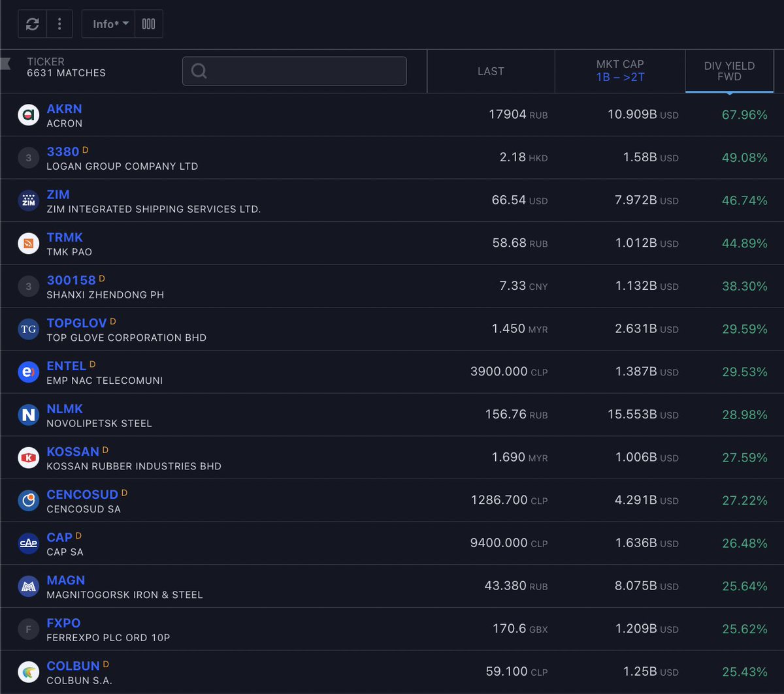Click MAGN market cap 8.075B USD
This screenshot has width=784, height=694.
pos(647,586)
